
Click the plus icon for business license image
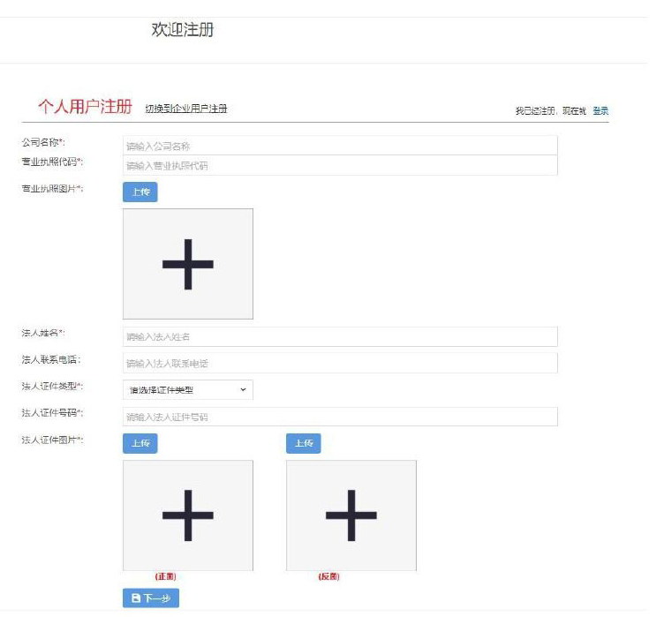tap(188, 265)
